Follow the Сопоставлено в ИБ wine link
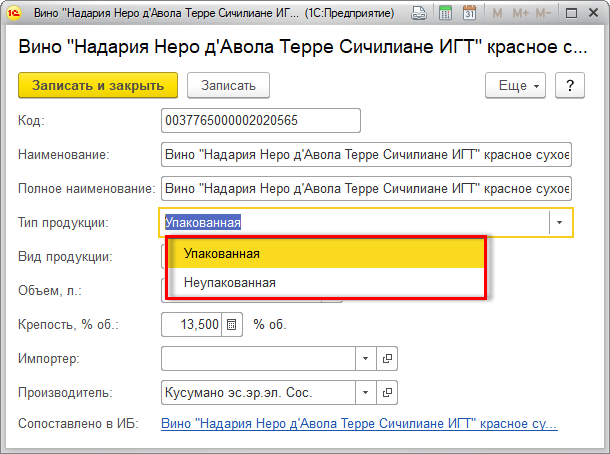Image resolution: width=610 pixels, height=454 pixels. (x=359, y=424)
